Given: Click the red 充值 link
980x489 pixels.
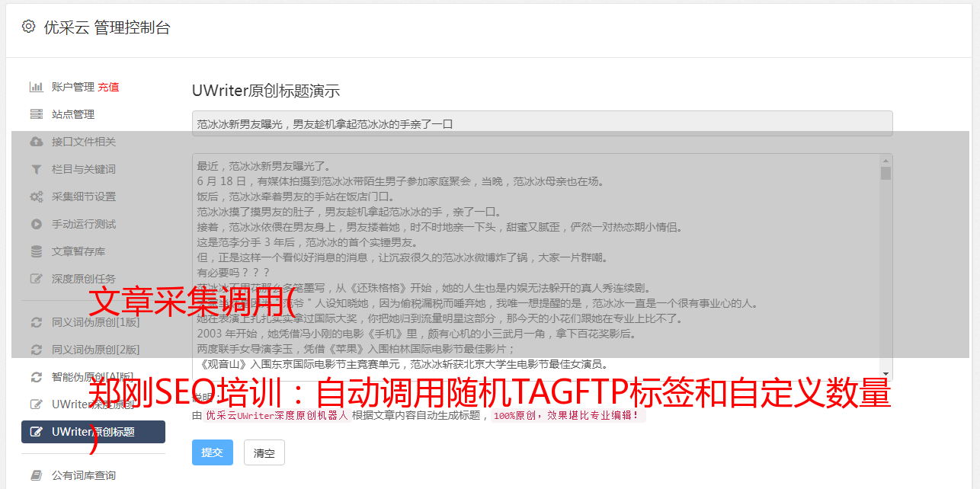Looking at the screenshot, I should coord(108,87).
